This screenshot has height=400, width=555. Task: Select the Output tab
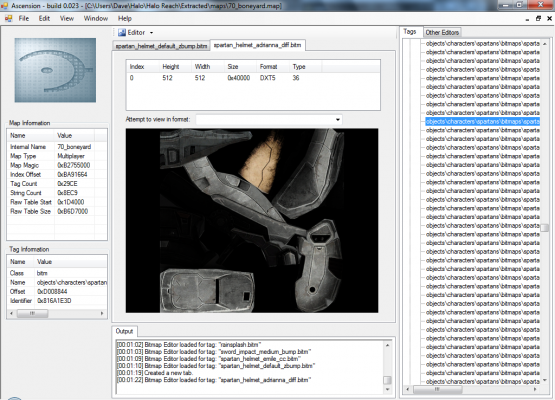[124, 331]
